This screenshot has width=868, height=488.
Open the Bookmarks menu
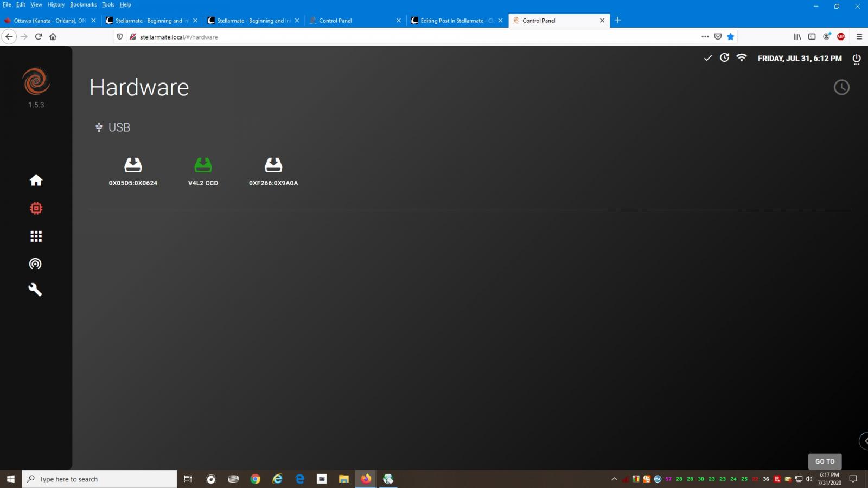tap(83, 4)
